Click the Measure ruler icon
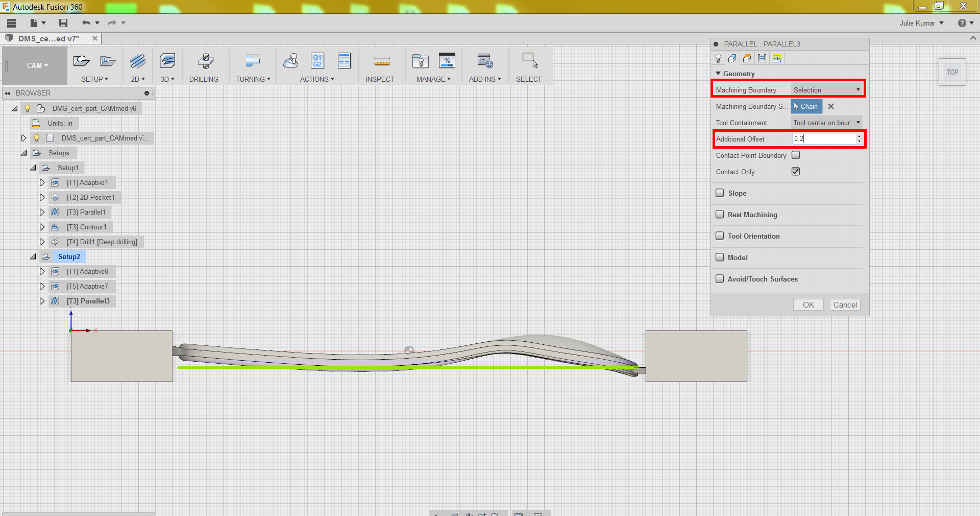This screenshot has height=516, width=980. (x=382, y=62)
